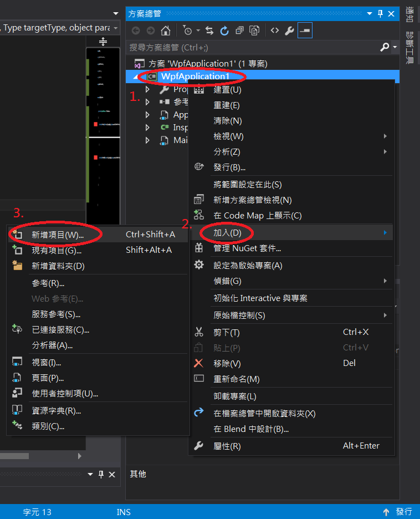
Task: Click 分析器(A)... entry
Action: [98, 345]
